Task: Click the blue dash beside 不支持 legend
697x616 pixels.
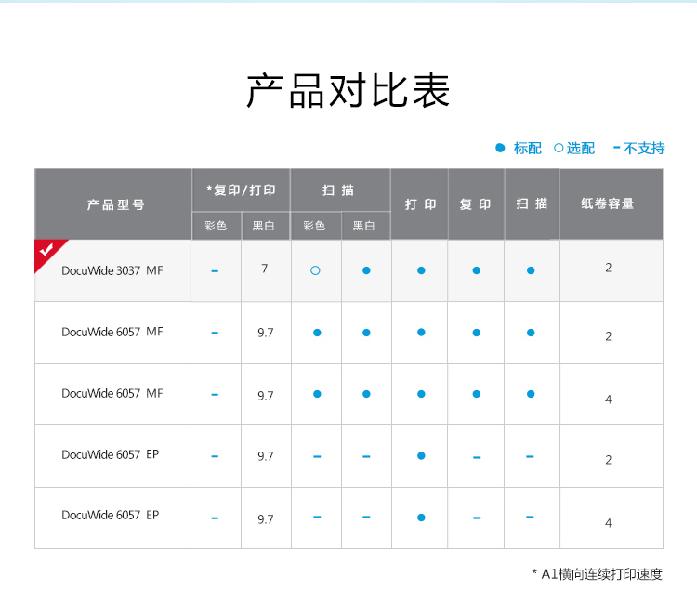Action: pos(616,148)
